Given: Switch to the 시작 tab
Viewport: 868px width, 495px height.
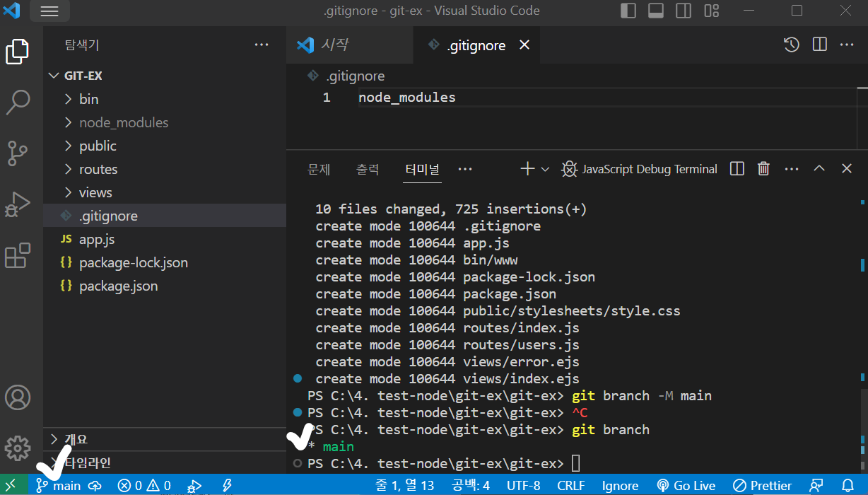Looking at the screenshot, I should 349,45.
